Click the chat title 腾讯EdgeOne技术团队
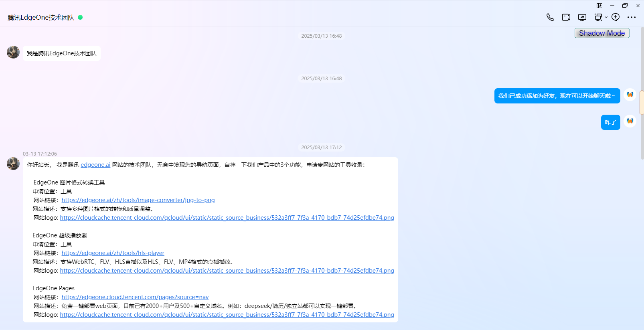Screen dimensions: 644x330 click(x=41, y=18)
